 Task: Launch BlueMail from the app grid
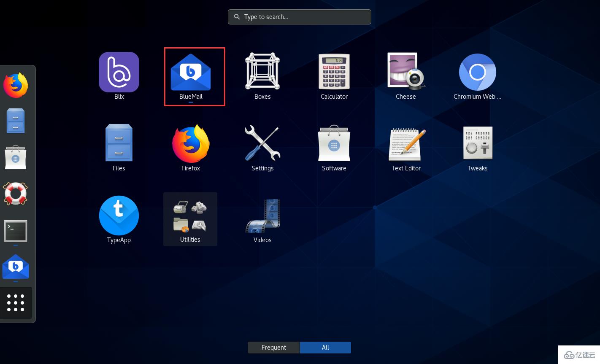191,72
